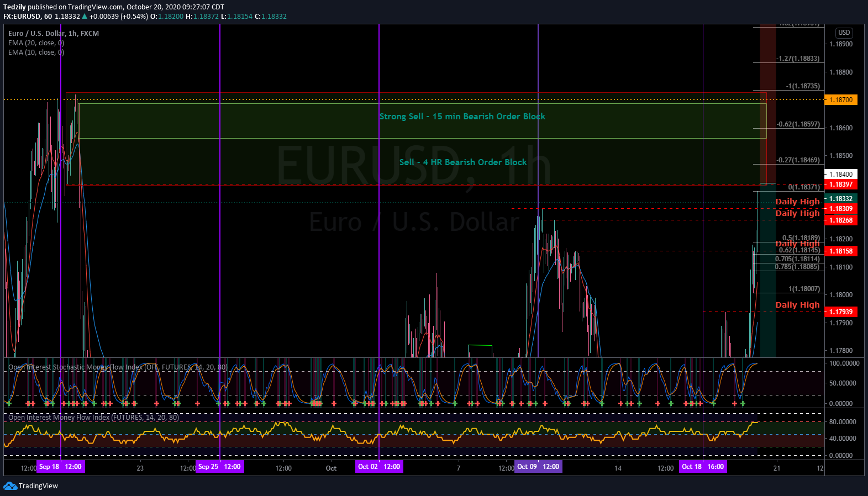This screenshot has width=868, height=496.
Task: Select the EMA (10, close, 0) indicator legend
Action: (x=36, y=52)
